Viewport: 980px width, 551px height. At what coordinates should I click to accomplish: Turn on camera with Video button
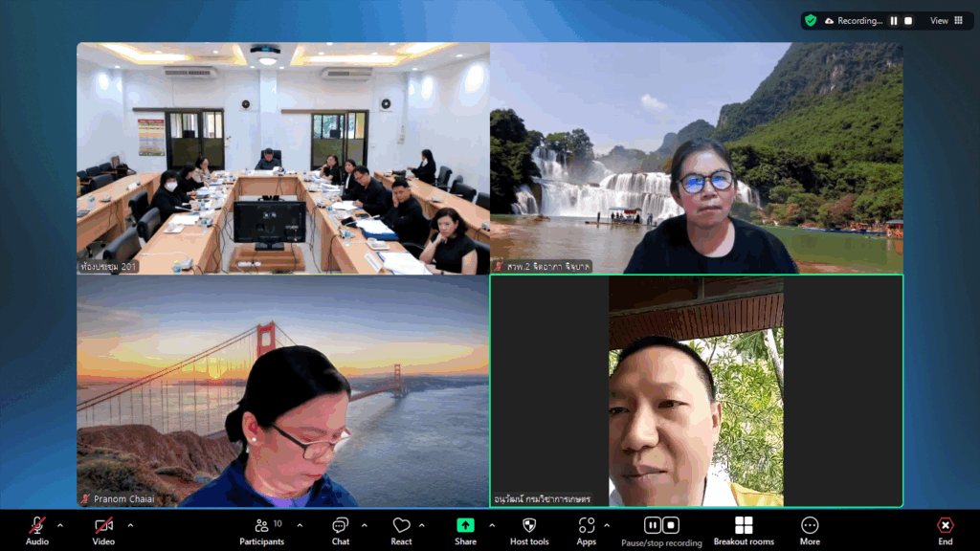tap(103, 531)
